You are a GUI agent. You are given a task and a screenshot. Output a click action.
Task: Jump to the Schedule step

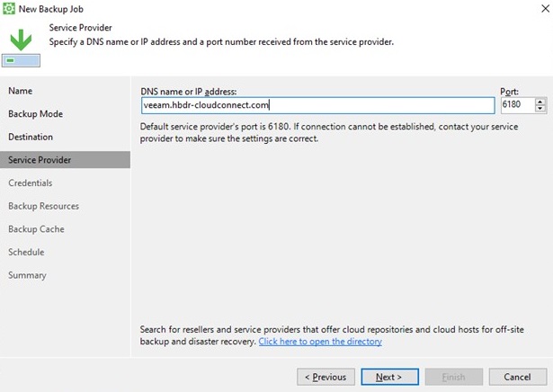(x=26, y=252)
